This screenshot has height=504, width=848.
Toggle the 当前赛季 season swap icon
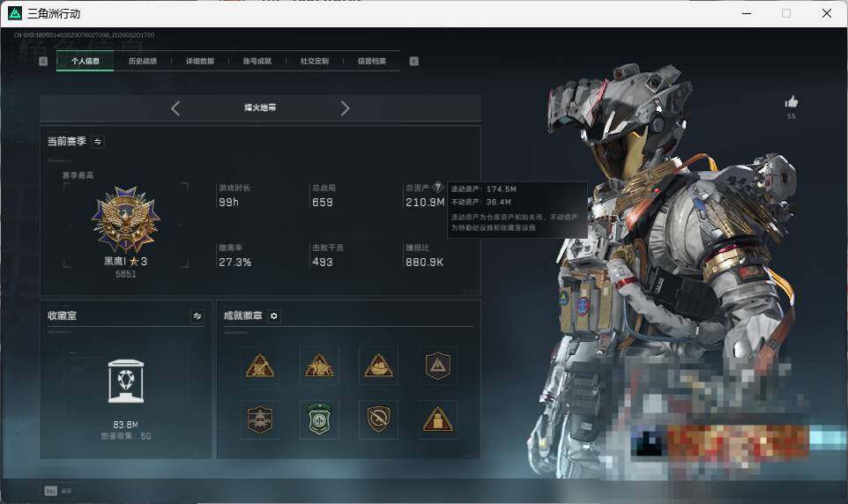tap(98, 142)
